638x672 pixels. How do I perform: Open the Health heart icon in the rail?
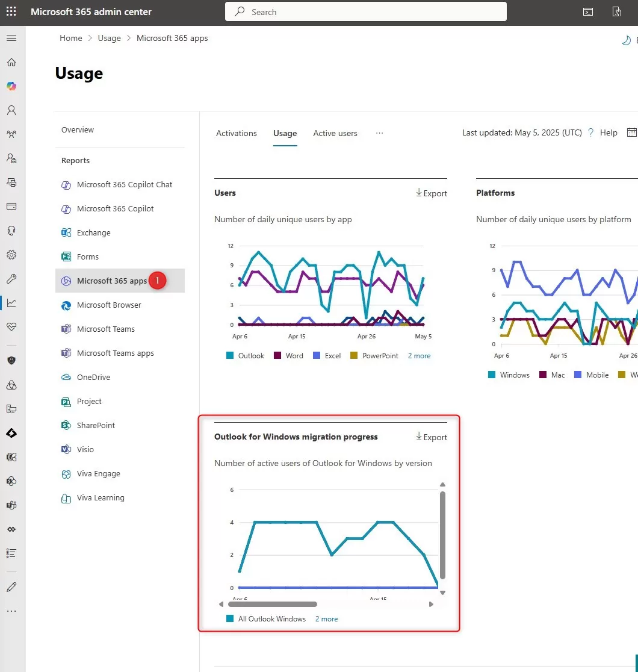tap(11, 327)
